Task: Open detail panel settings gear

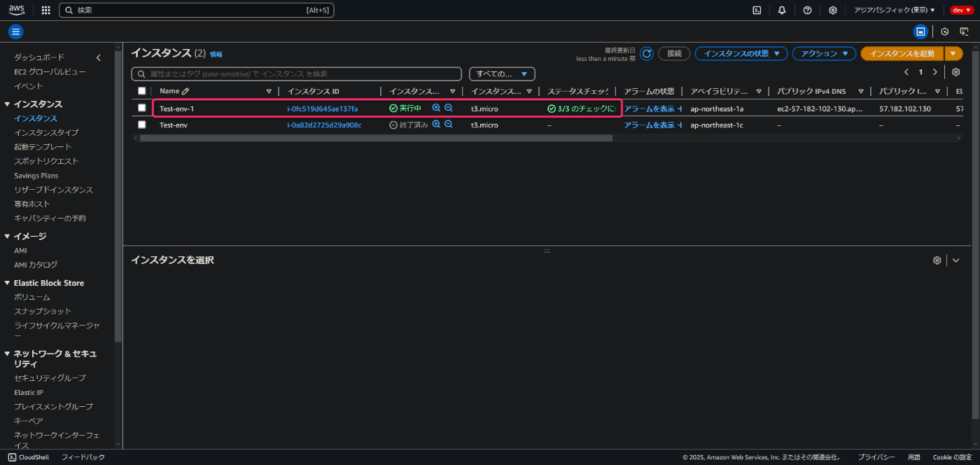Action: tap(937, 261)
